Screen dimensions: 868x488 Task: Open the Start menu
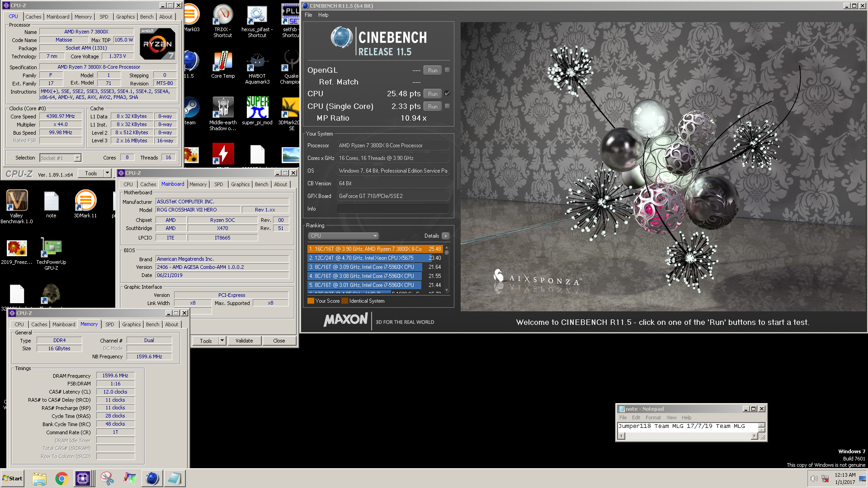point(12,479)
